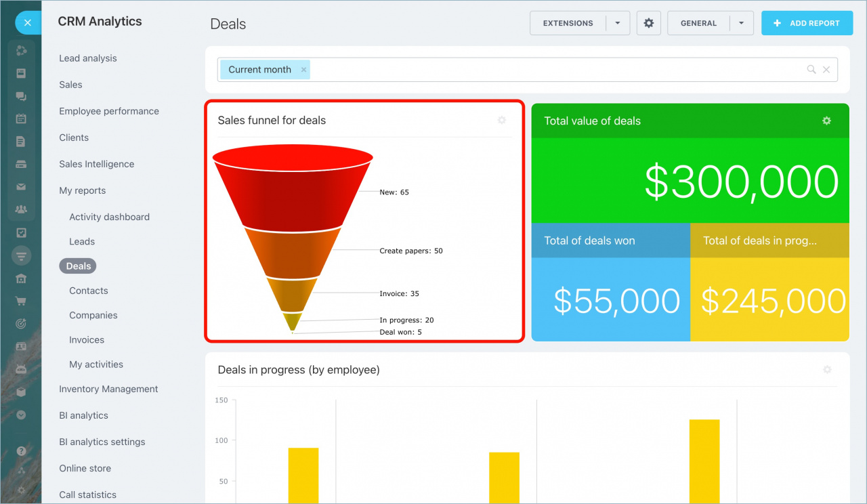Screen dimensions: 867x504
Task: Close the CRM Analytics side panel
Action: click(x=27, y=23)
